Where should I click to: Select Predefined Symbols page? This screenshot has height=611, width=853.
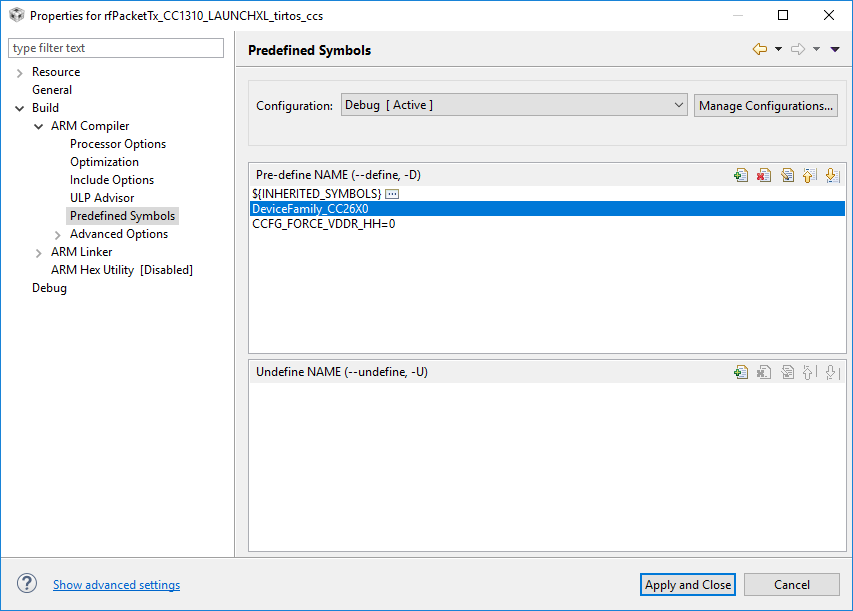(x=122, y=216)
